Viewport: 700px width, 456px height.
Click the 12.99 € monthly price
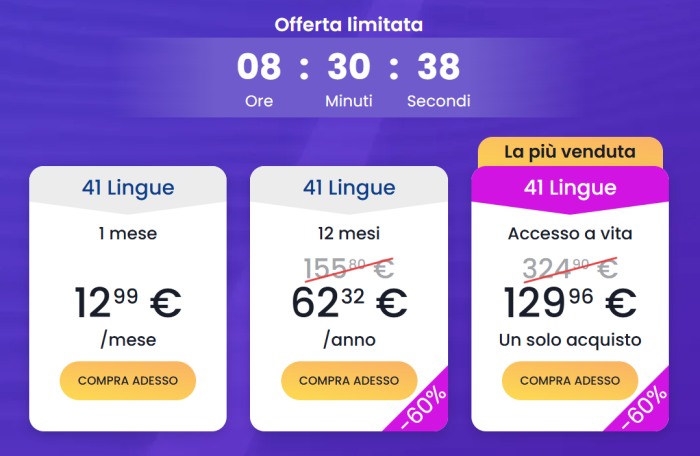click(128, 301)
